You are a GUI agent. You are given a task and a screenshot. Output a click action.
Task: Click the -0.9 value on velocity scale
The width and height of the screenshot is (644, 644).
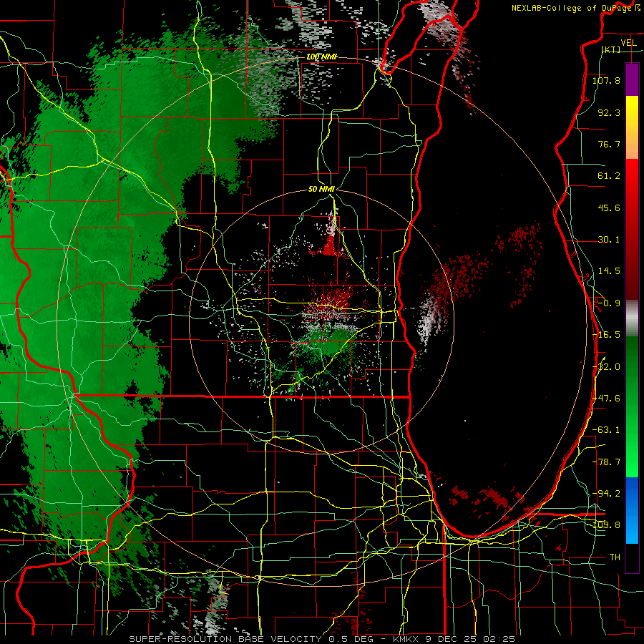coord(609,303)
